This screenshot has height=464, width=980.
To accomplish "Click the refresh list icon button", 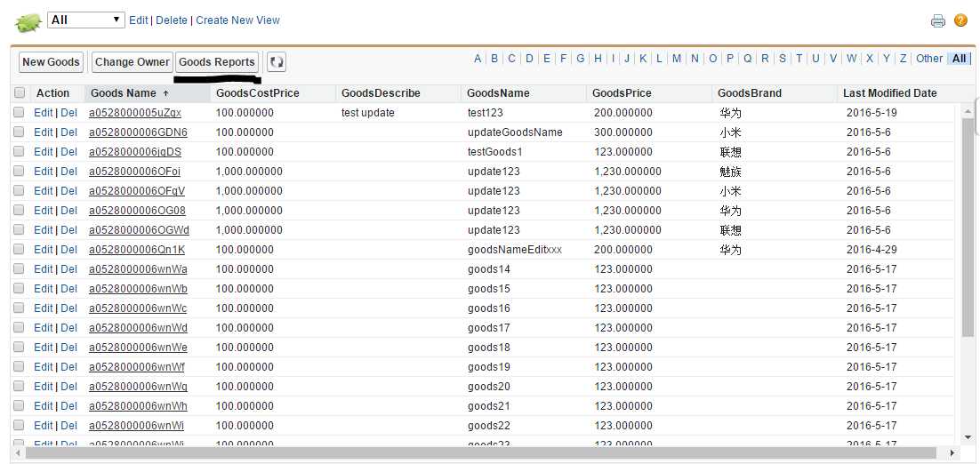I will click(x=277, y=62).
